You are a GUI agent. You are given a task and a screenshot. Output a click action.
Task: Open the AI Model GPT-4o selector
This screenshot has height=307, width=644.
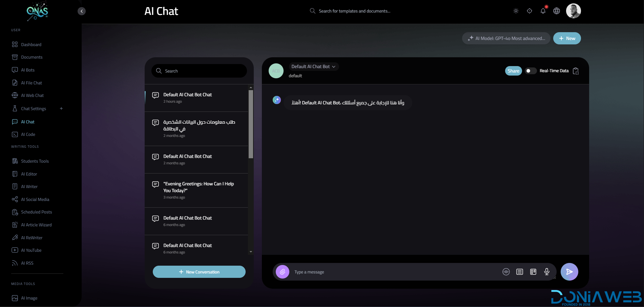[506, 38]
